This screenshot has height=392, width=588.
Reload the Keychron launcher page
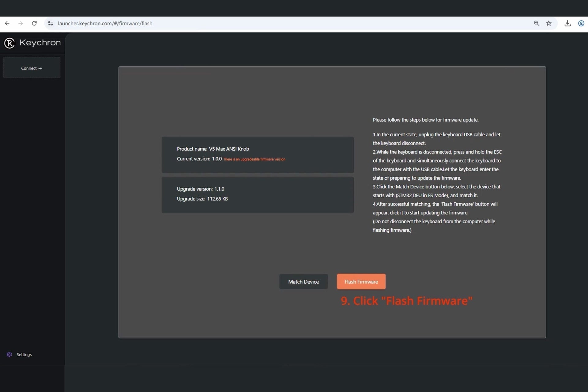(x=34, y=23)
